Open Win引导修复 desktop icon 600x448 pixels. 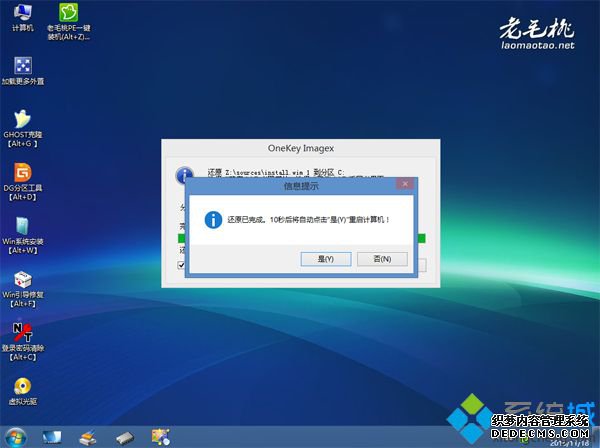pyautogui.click(x=23, y=289)
